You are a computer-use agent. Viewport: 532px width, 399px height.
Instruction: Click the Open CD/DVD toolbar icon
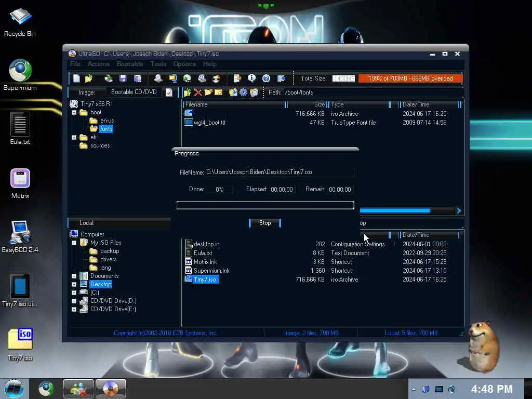point(108,78)
